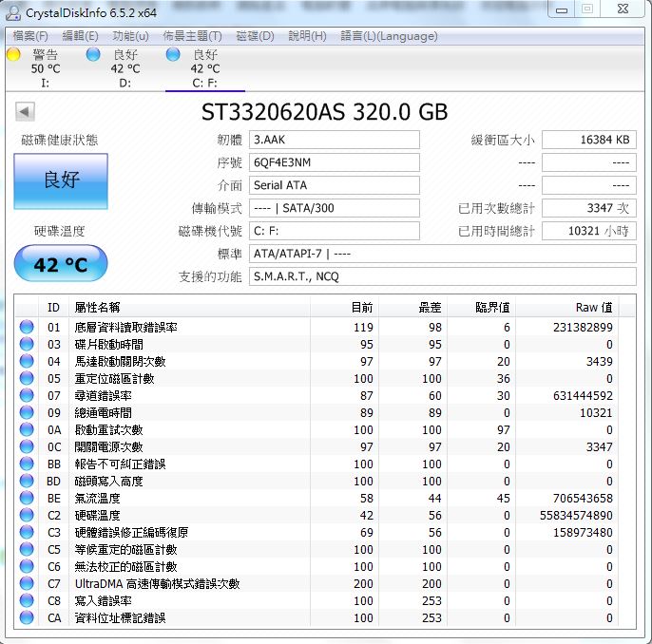Screen dimensions: 652x644
Task: Select drive D: 良好 42 °C
Action: [x=125, y=68]
